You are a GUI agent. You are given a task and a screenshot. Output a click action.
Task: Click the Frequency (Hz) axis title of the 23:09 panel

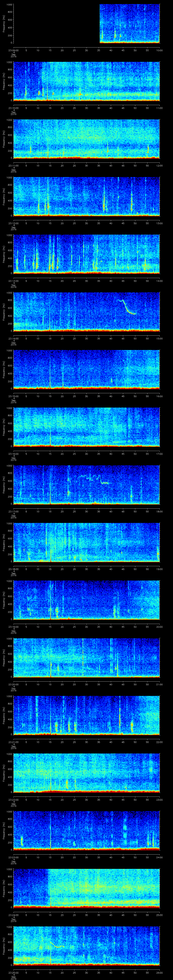[4, 24]
